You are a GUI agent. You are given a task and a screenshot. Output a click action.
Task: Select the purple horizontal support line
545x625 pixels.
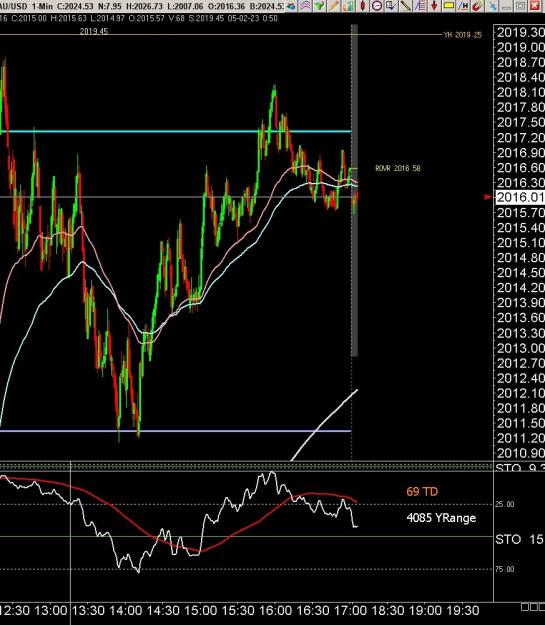[175, 431]
